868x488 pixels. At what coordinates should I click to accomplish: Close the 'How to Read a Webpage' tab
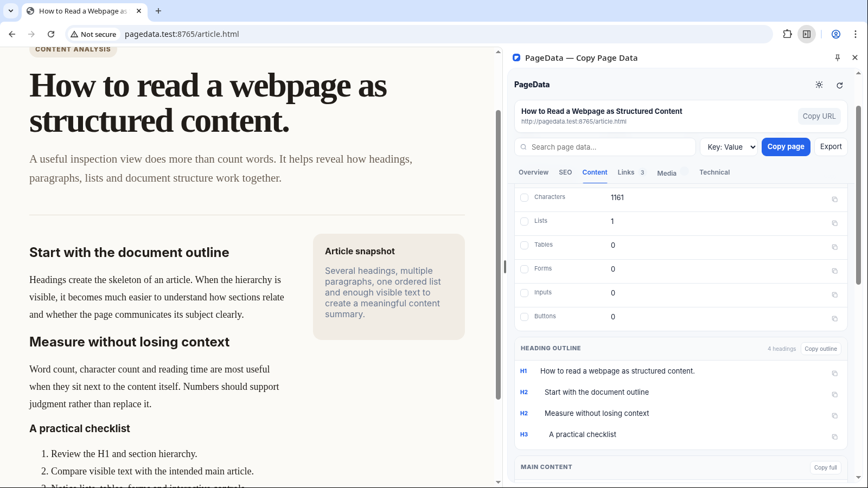(139, 11)
